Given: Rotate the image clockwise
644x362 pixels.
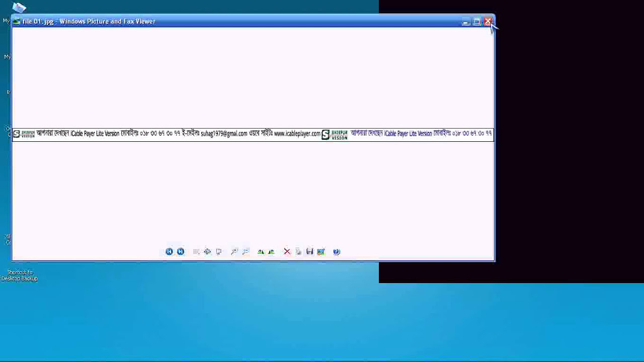Looking at the screenshot, I should (x=261, y=251).
